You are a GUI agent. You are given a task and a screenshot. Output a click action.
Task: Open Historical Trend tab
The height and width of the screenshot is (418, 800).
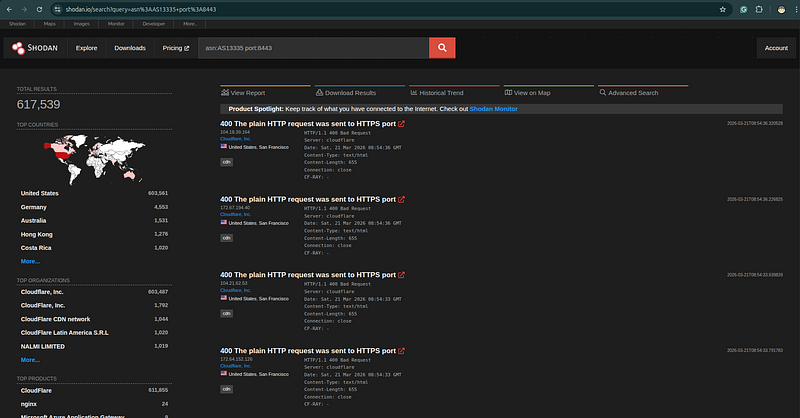tap(437, 93)
